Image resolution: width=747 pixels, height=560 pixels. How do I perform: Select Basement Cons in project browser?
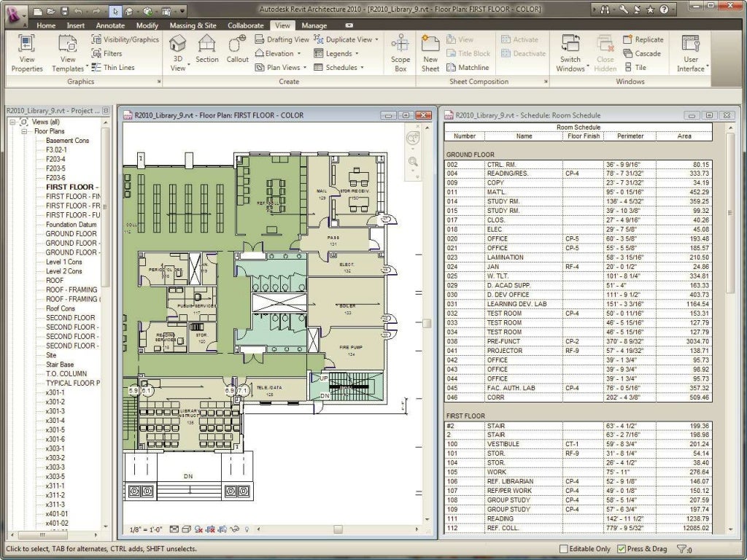pos(67,141)
